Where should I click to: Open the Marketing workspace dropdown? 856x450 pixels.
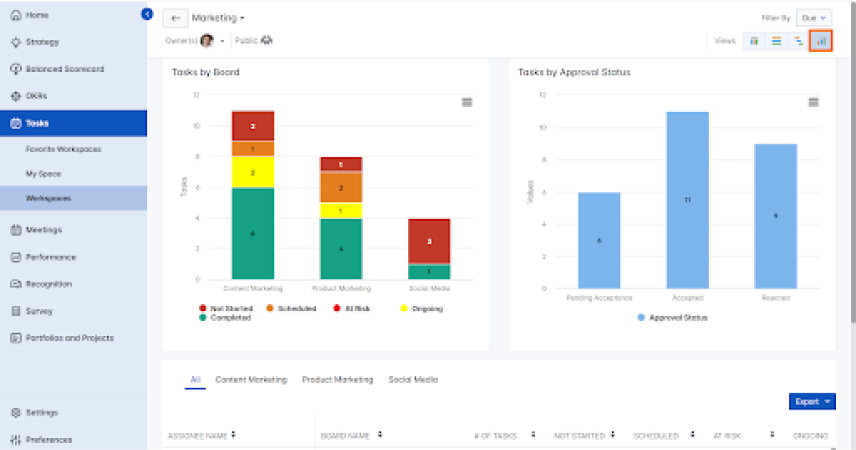coord(218,18)
